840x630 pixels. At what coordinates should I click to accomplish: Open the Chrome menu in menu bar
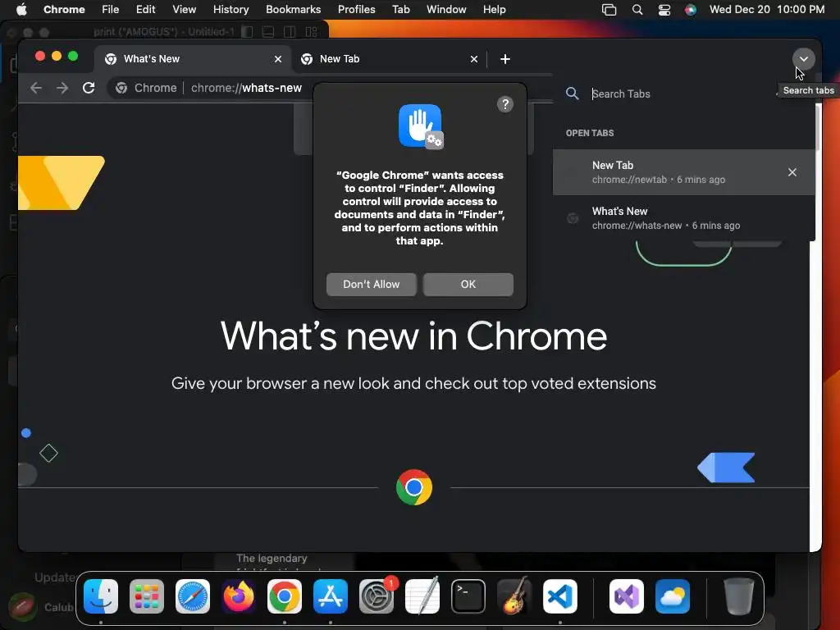[64, 10]
